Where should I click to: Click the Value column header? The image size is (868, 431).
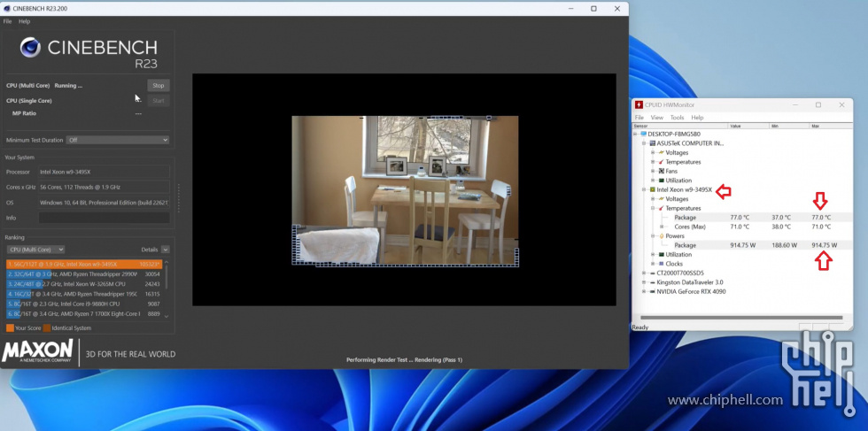pyautogui.click(x=748, y=127)
